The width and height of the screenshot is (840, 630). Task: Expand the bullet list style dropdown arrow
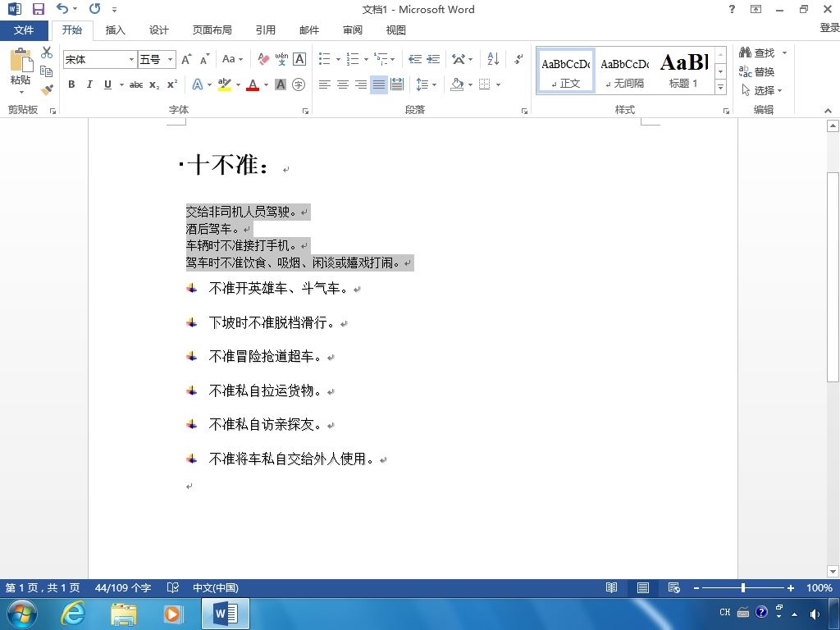[338, 59]
